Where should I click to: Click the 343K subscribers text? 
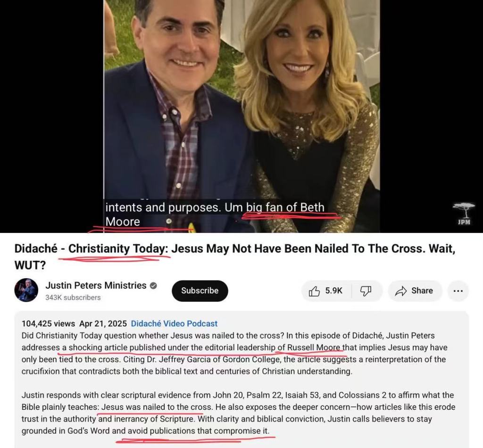tap(73, 298)
